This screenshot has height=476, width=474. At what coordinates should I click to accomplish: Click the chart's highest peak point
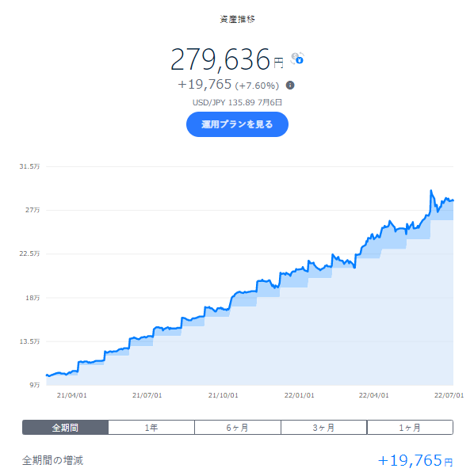click(431, 191)
